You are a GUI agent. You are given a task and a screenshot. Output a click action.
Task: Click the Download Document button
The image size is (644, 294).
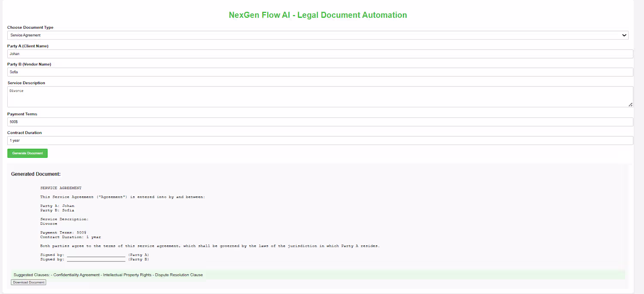pyautogui.click(x=28, y=282)
